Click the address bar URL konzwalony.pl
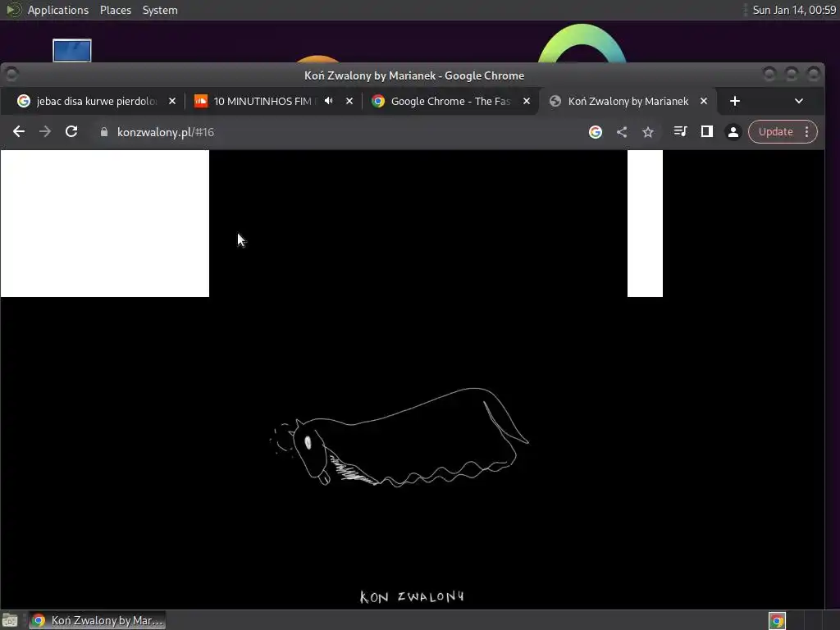Image resolution: width=840 pixels, height=630 pixels. pos(166,132)
